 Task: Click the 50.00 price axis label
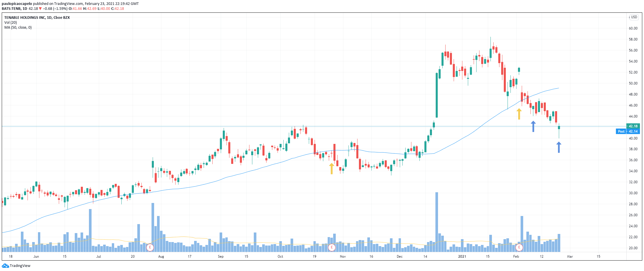click(633, 83)
